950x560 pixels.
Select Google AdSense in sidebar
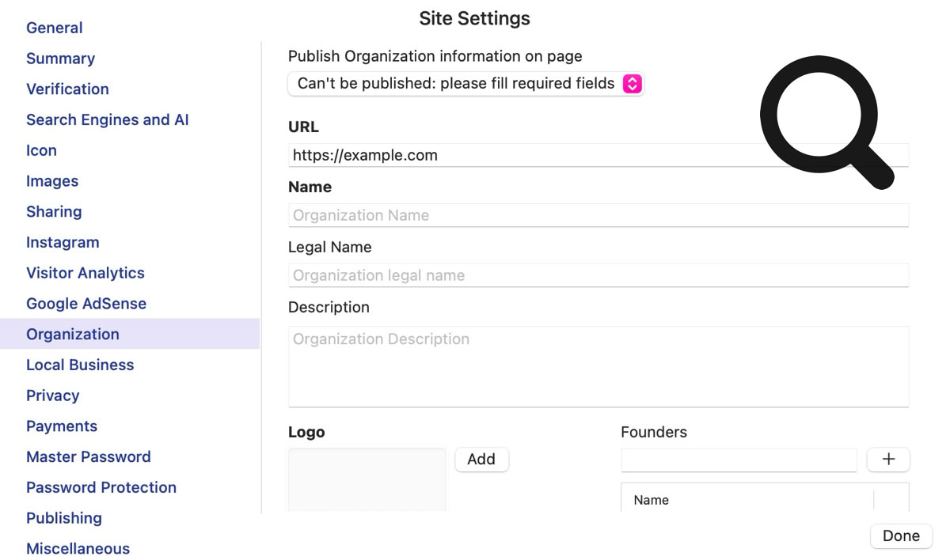point(85,304)
